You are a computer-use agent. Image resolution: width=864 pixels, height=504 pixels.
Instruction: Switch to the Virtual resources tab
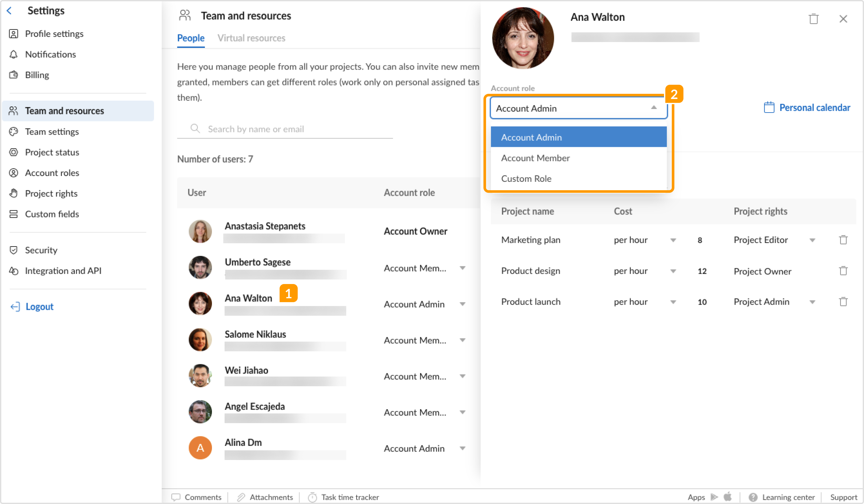[251, 38]
